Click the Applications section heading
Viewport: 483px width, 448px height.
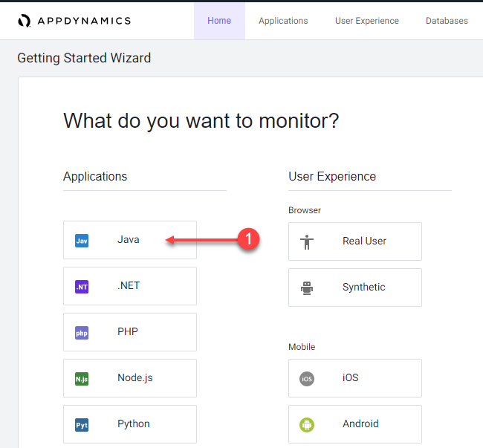click(95, 176)
